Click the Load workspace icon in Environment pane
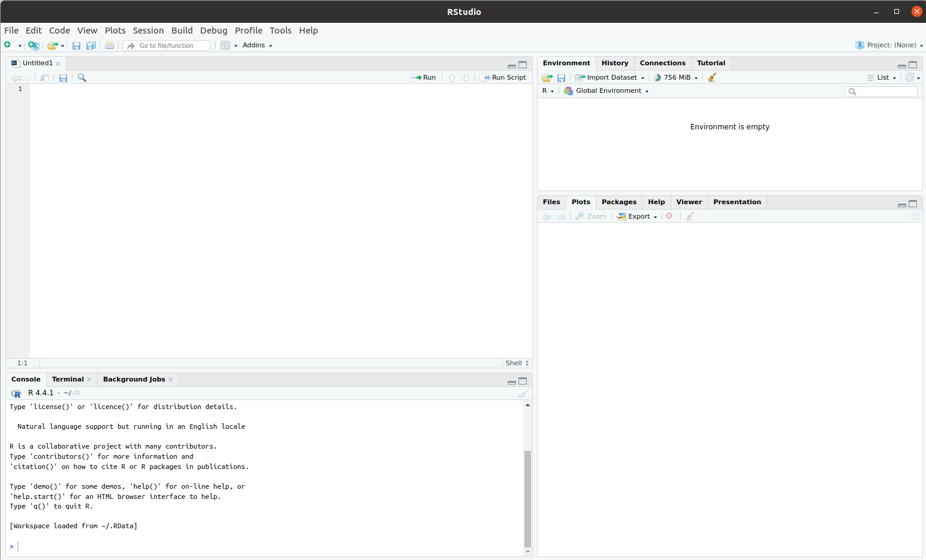Image resolution: width=926 pixels, height=560 pixels. 547,78
